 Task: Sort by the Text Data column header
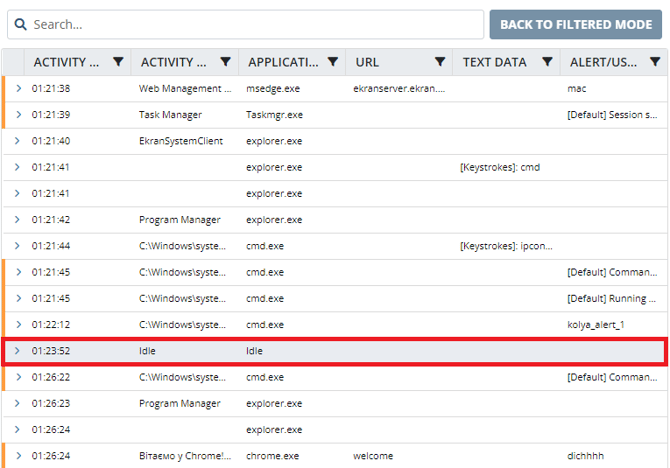coord(494,62)
